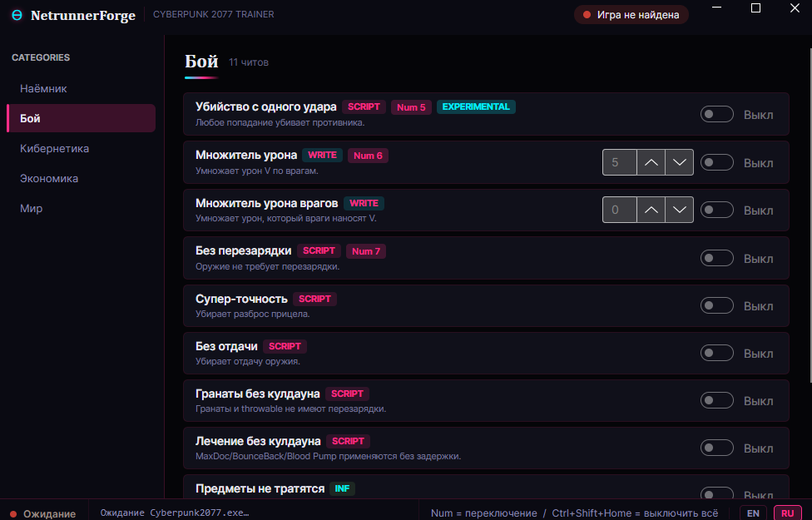Enable the Без перезарядки toggle
This screenshot has width=812, height=520.
pyautogui.click(x=716, y=258)
